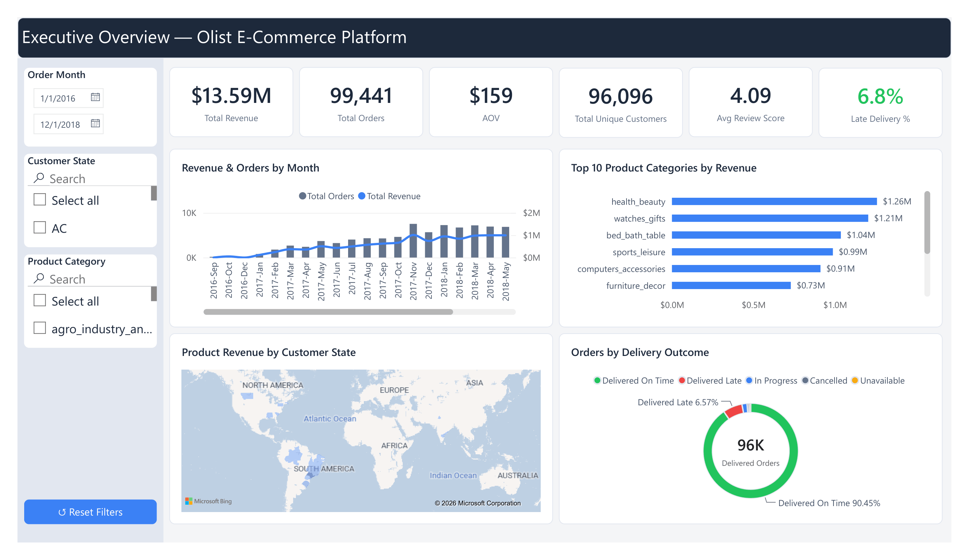Click the Reset Filters button
969x560 pixels.
click(90, 512)
